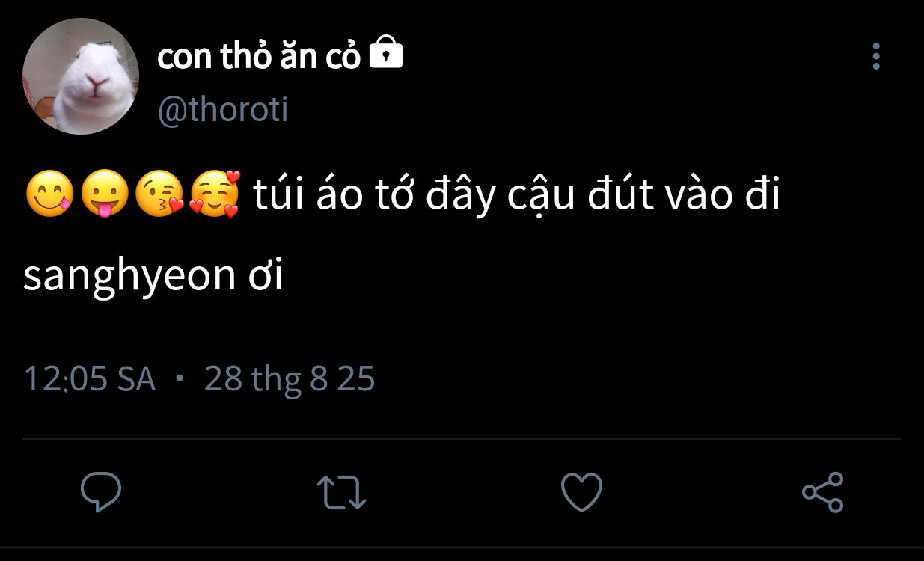924x561 pixels.
Task: Tap the retweet arrows icon
Action: [x=341, y=494]
